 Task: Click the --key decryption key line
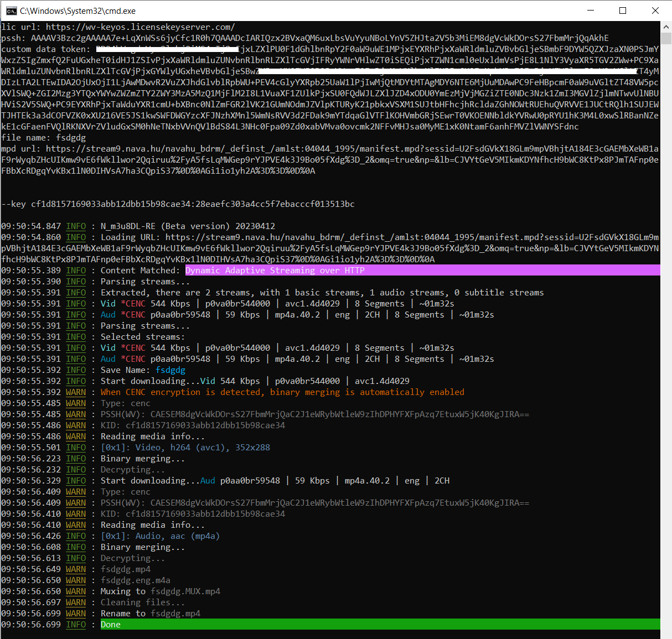(x=177, y=204)
